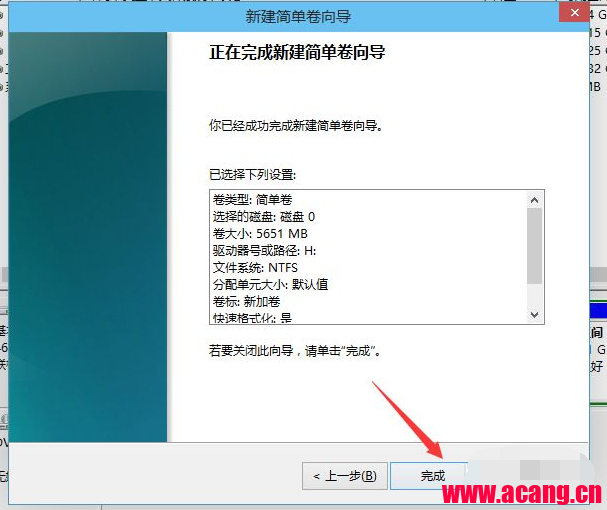The width and height of the screenshot is (607, 510).
Task: Select the 卷标: 新加卷 line
Action: [x=246, y=302]
